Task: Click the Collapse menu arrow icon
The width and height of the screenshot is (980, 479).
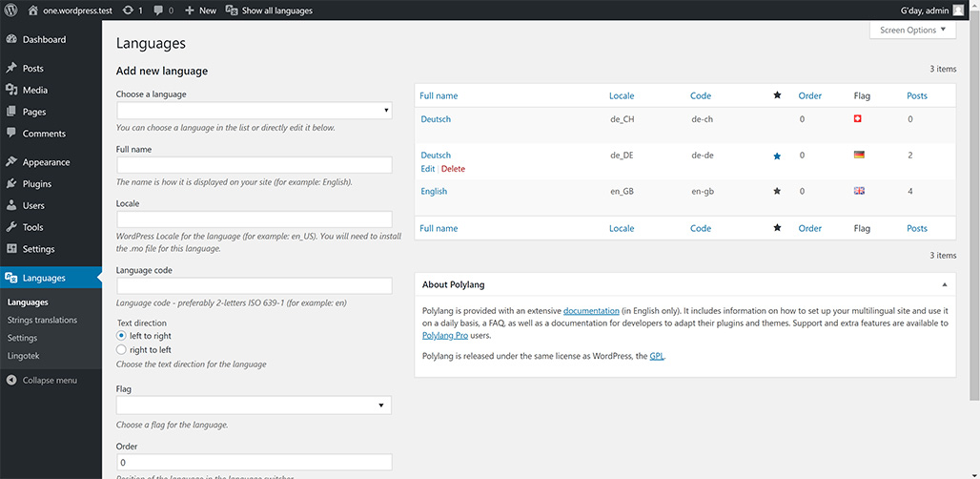Action: click(x=11, y=380)
